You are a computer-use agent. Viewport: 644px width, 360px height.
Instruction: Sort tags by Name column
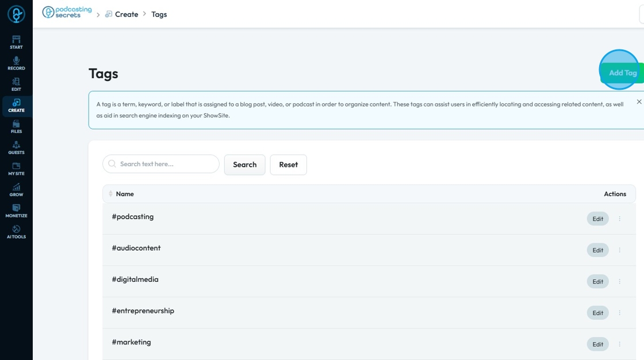pyautogui.click(x=111, y=194)
